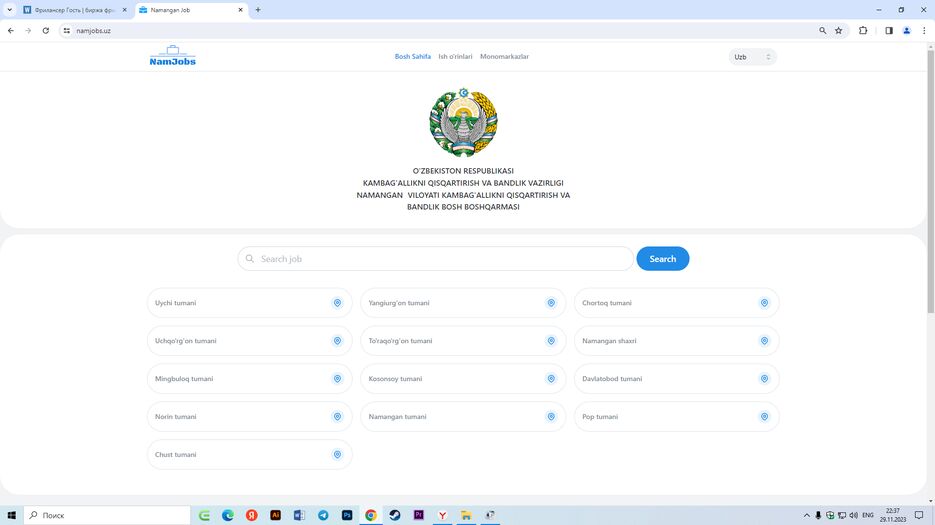
Task: Click the location pin for Mingbuloq tumani
Action: pyautogui.click(x=338, y=379)
